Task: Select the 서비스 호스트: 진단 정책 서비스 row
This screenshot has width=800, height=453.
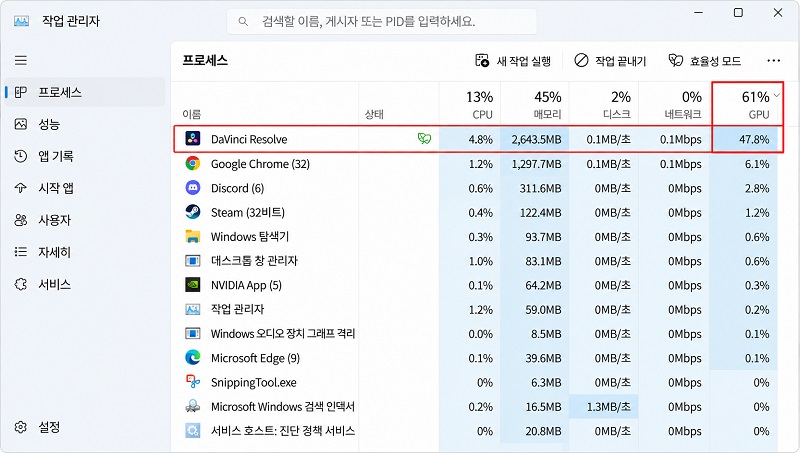Action: [x=476, y=431]
